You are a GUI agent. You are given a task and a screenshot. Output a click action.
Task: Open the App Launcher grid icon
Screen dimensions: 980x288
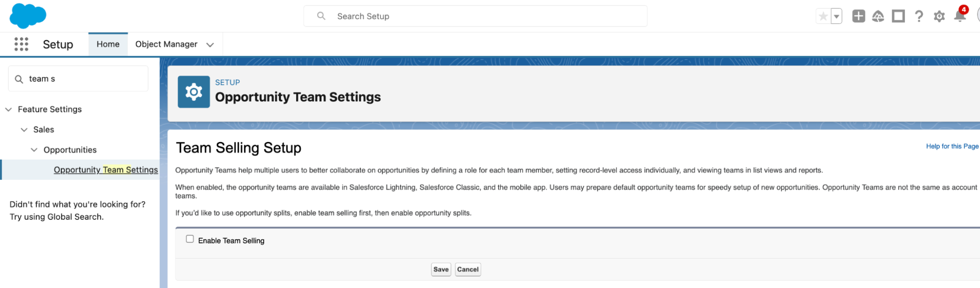pos(21,44)
